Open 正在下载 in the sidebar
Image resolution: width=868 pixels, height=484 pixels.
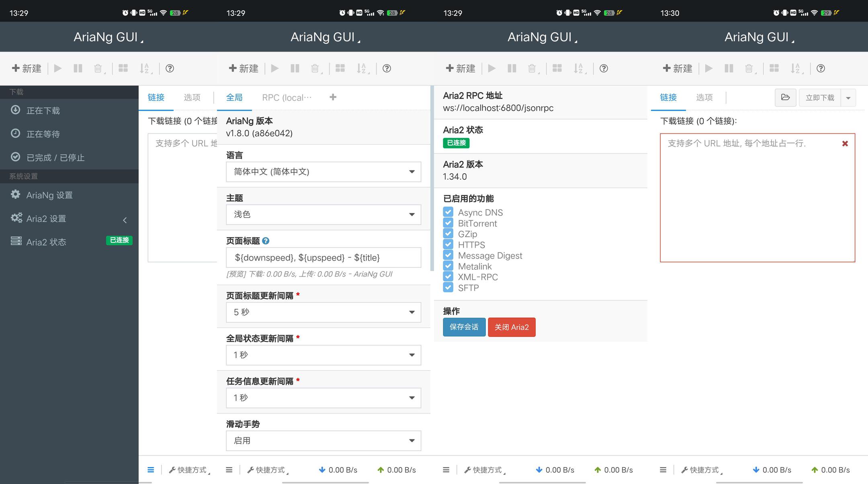point(69,110)
